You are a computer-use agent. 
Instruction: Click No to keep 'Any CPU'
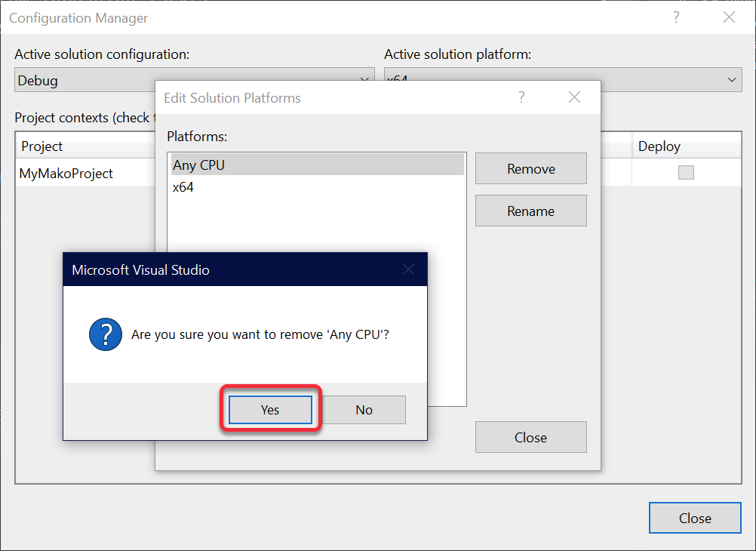click(364, 410)
